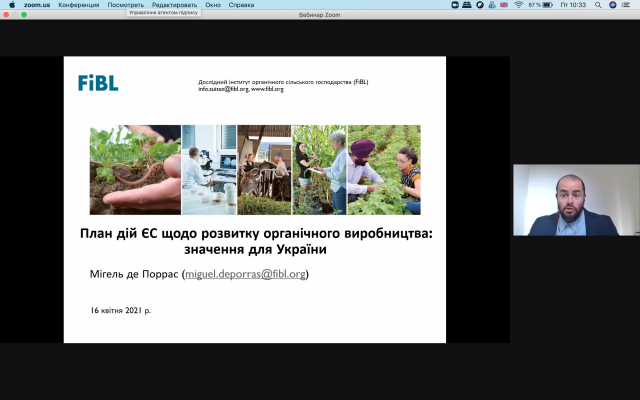Open the Окно menu
Image resolution: width=640 pixels, height=400 pixels.
point(213,5)
